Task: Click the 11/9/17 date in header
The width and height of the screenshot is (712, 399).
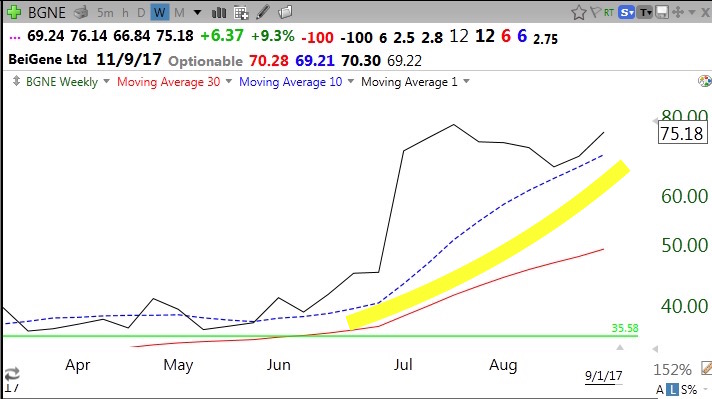Action: coord(129,59)
